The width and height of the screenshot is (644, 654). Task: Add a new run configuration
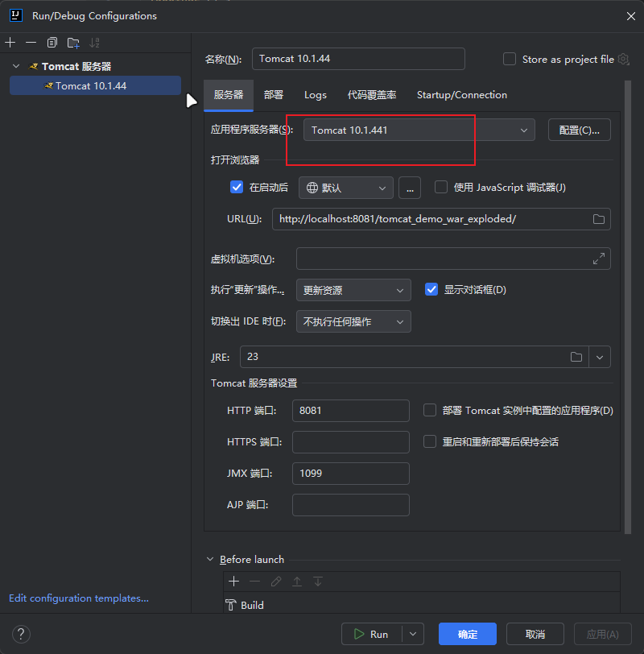pos(10,43)
